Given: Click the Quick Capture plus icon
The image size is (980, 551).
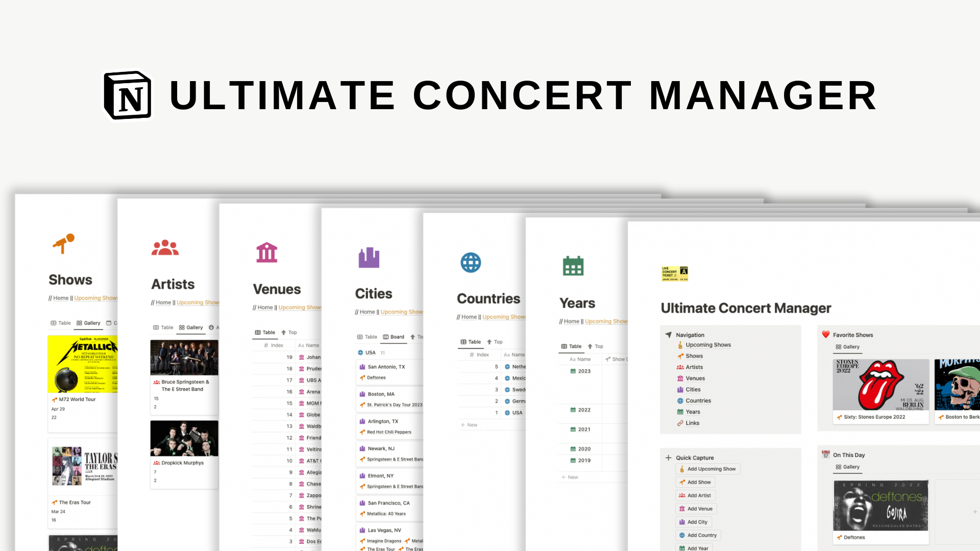Looking at the screenshot, I should [x=668, y=458].
